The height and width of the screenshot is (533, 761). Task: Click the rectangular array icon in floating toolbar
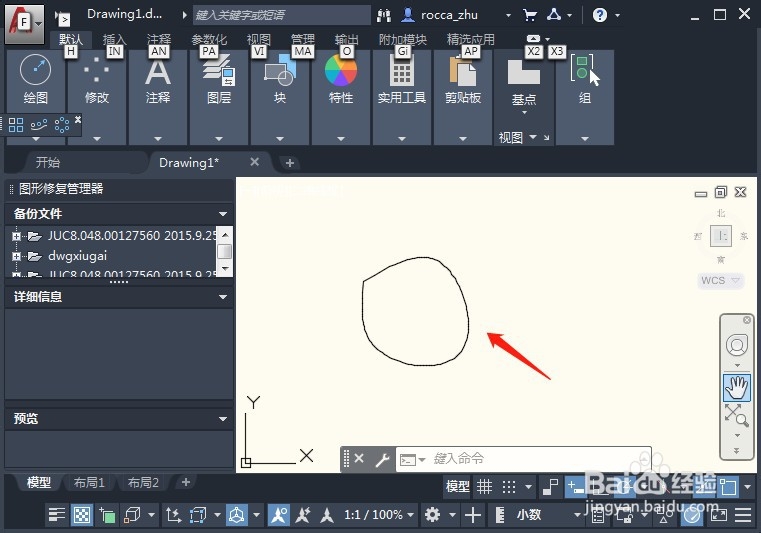(16, 125)
